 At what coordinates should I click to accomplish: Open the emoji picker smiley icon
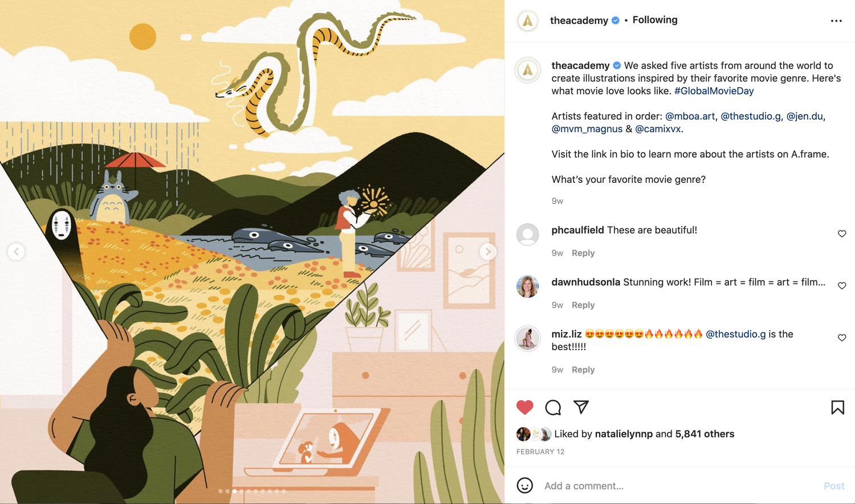(524, 485)
